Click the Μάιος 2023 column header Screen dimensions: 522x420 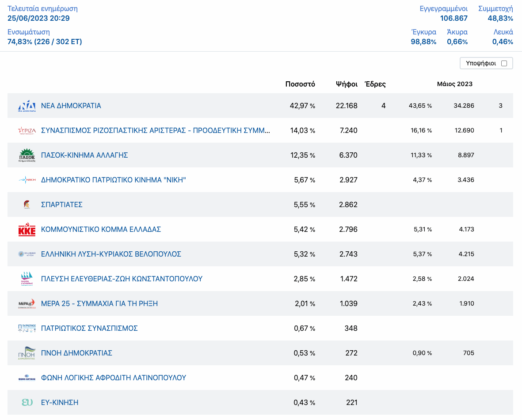click(x=455, y=84)
